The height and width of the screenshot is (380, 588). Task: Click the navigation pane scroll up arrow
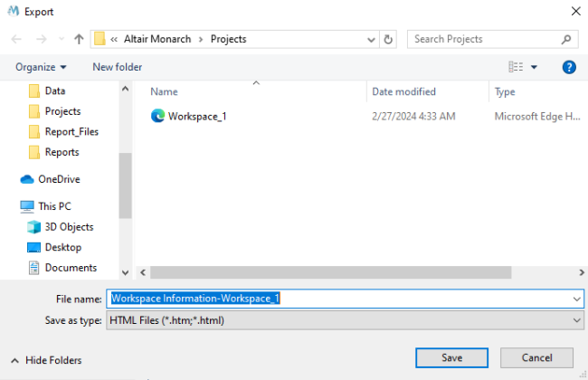tap(125, 89)
